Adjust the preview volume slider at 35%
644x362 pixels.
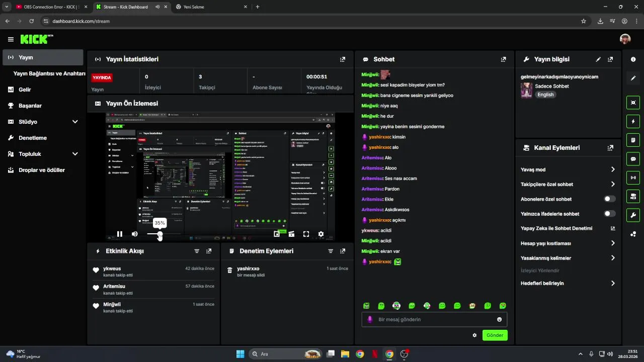tap(160, 234)
